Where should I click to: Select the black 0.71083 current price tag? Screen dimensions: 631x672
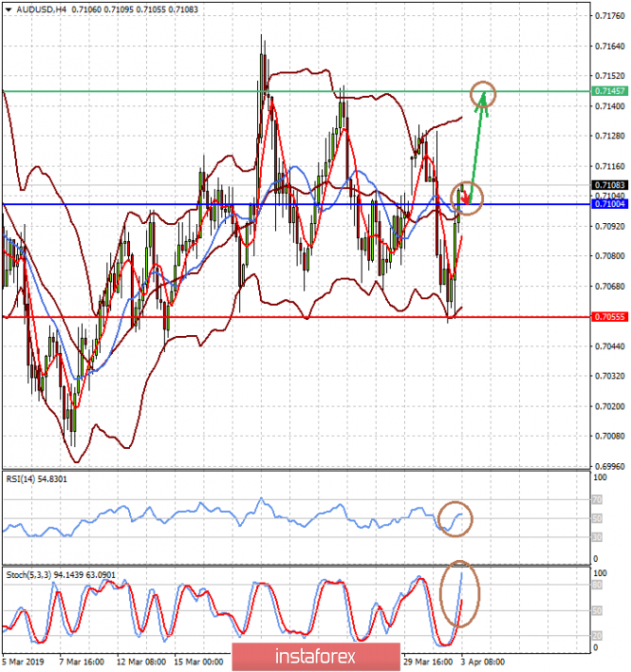coord(607,185)
